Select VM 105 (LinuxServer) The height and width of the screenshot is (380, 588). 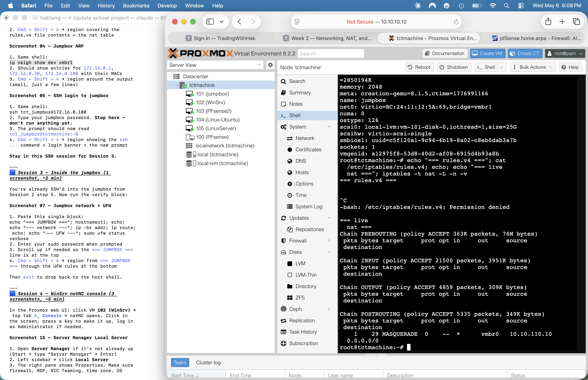pyautogui.click(x=216, y=128)
